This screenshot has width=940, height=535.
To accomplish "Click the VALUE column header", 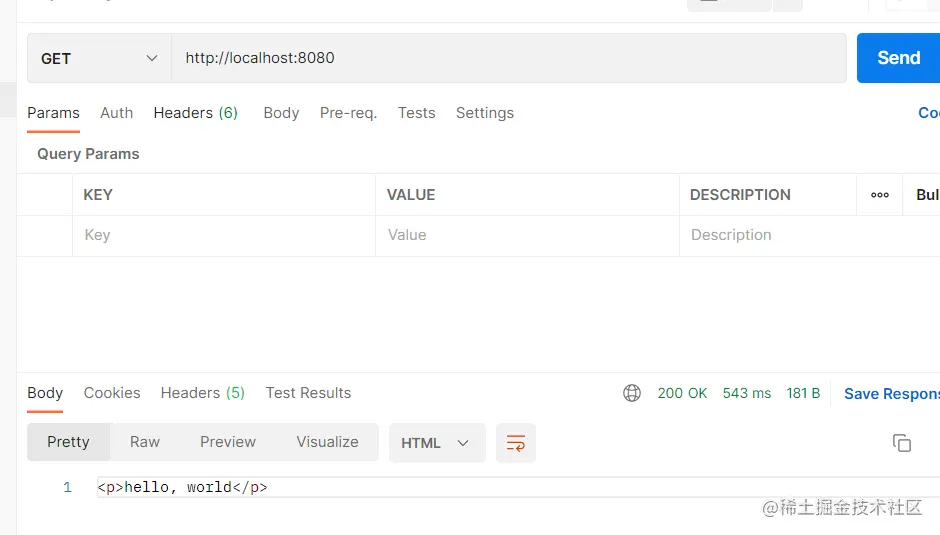I will coord(411,195).
